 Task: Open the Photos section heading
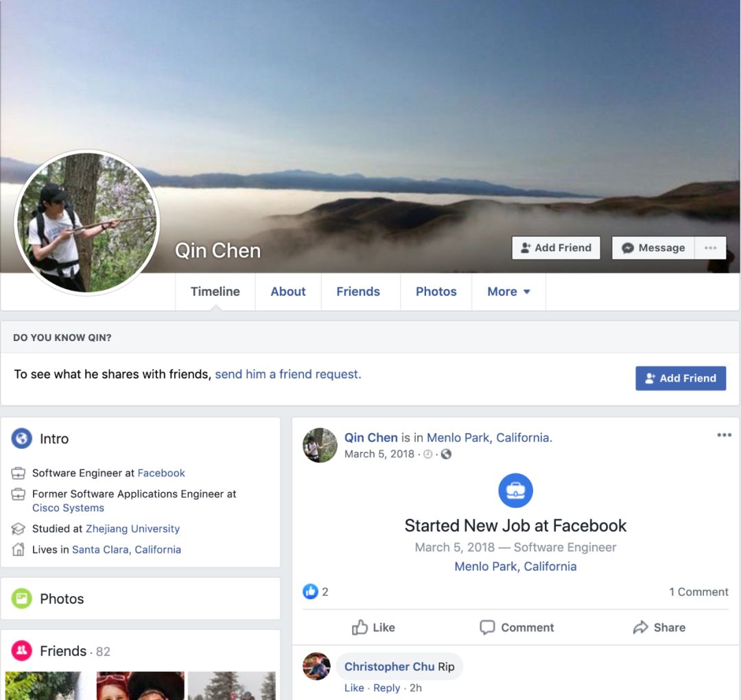(x=62, y=599)
